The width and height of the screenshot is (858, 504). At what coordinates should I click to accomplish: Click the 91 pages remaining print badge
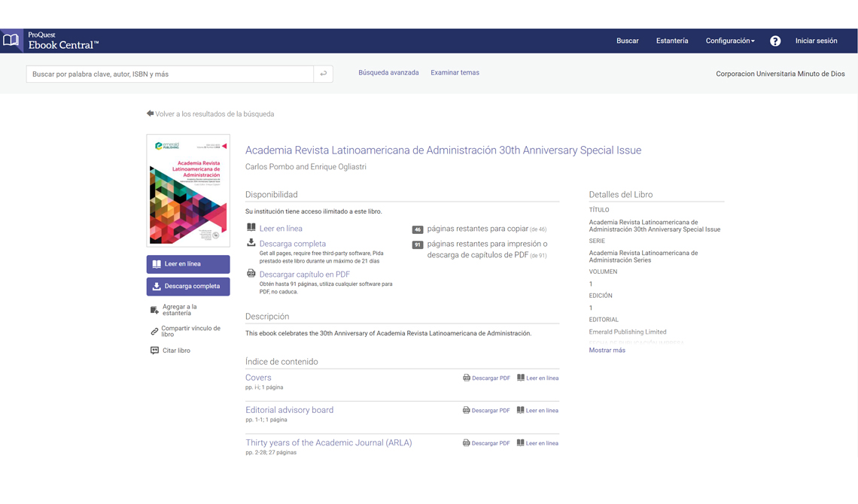pyautogui.click(x=418, y=245)
